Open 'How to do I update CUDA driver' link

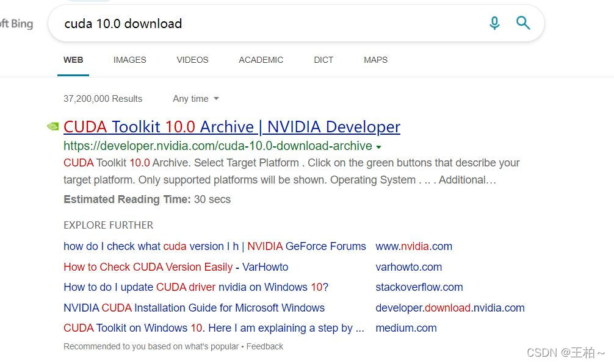click(196, 287)
